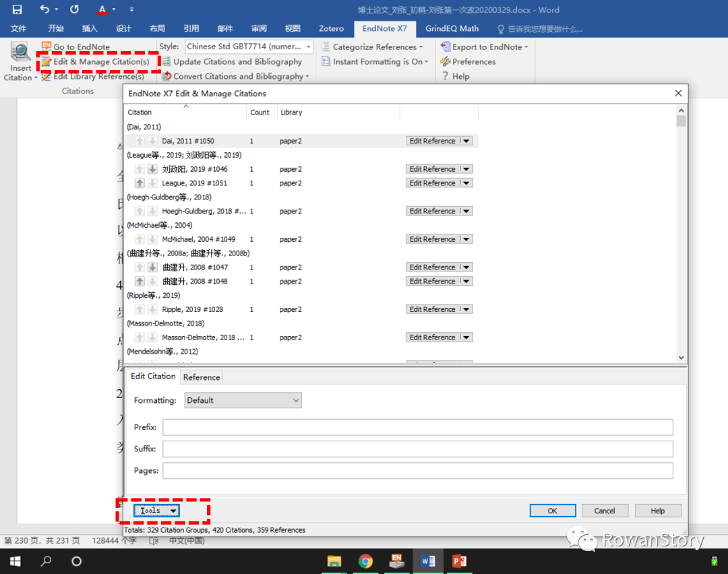Open the 文件 tab
Image resolution: width=728 pixels, height=574 pixels.
click(18, 28)
